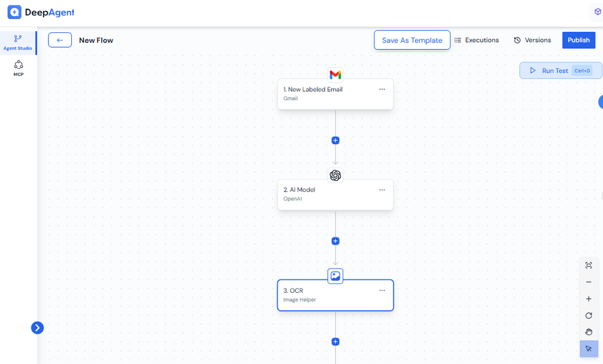Viewport: 603px width, 364px height.
Task: Click Save As Template
Action: pos(412,40)
